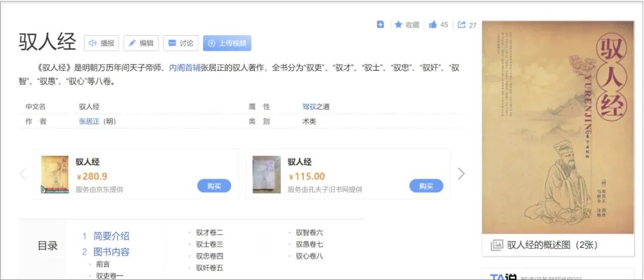Go to 驭士卷三 in the contents

click(x=209, y=245)
